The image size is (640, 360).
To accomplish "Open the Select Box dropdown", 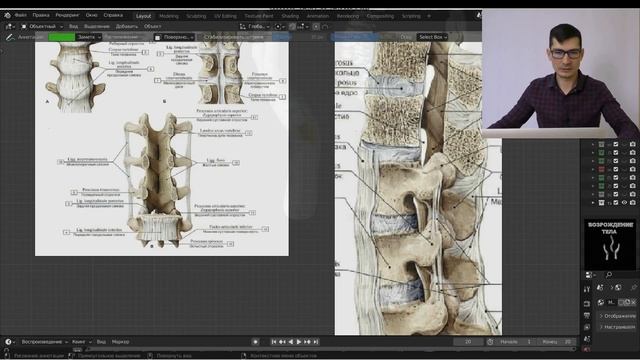I will click(x=432, y=37).
